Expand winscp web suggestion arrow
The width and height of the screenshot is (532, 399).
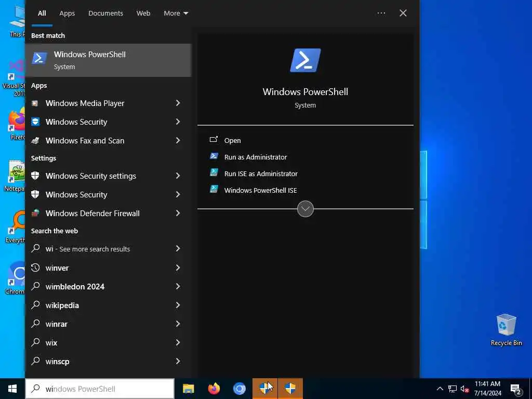[178, 361]
